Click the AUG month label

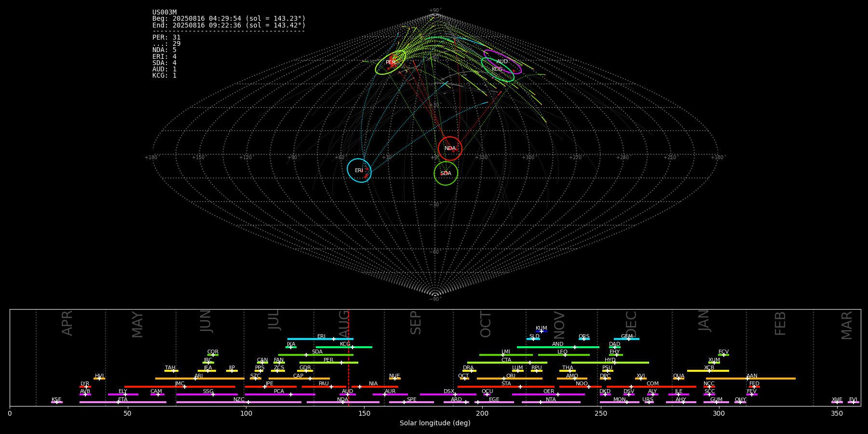344,325
